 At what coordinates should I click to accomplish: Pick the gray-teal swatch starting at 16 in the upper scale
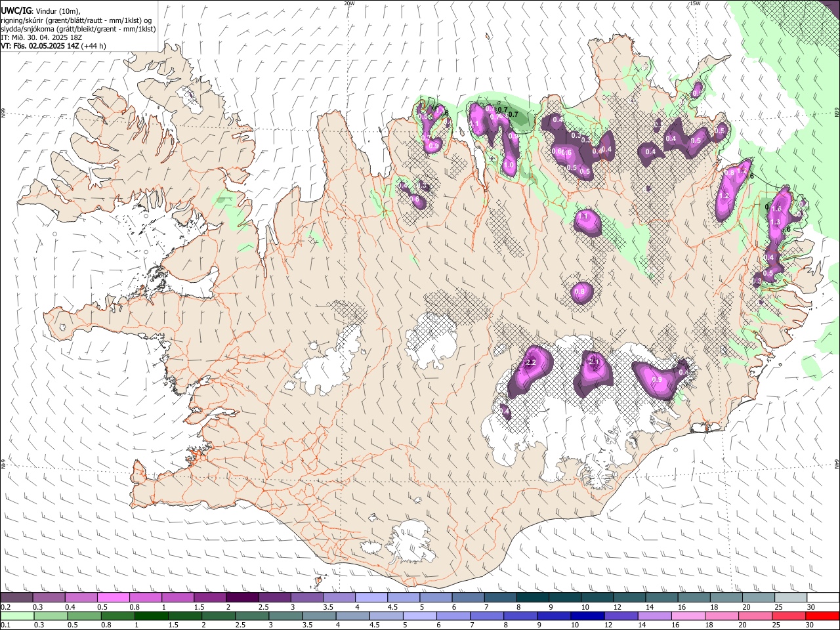pos(694,598)
